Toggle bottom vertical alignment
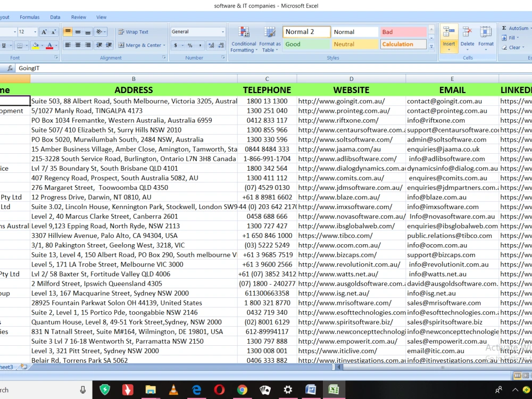This screenshot has height=399, width=532. pyautogui.click(x=88, y=32)
